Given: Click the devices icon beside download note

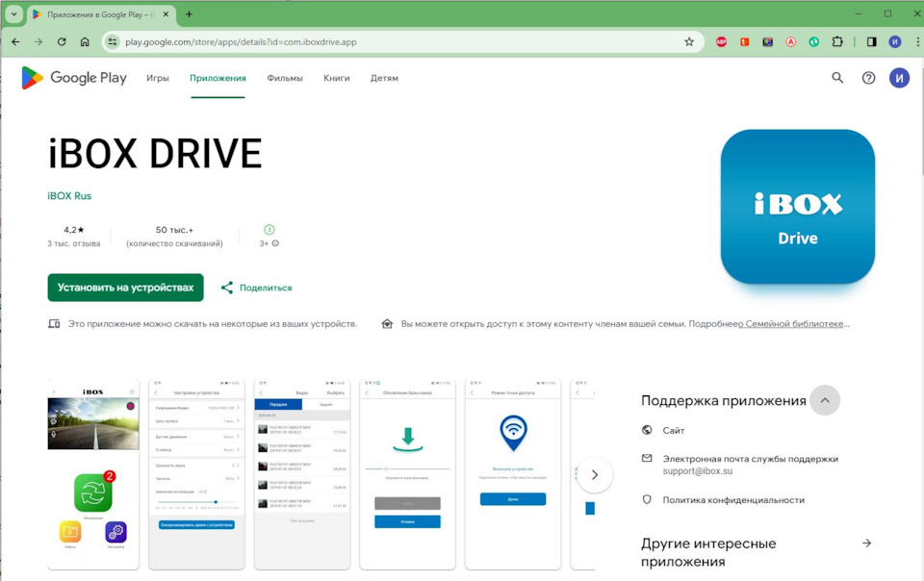Looking at the screenshot, I should pos(54,324).
